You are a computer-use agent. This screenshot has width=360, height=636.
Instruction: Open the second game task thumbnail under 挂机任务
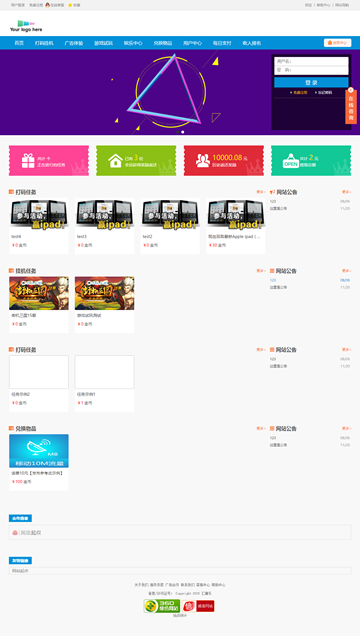(105, 293)
